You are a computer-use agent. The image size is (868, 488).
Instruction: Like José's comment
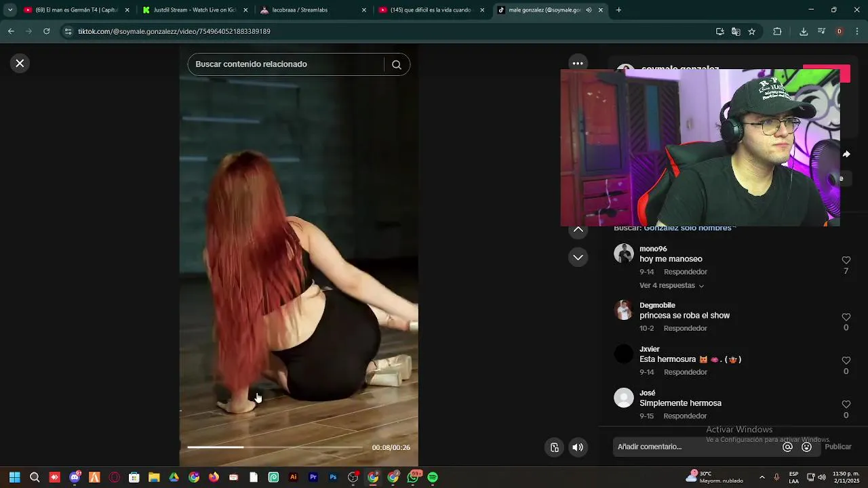point(846,405)
